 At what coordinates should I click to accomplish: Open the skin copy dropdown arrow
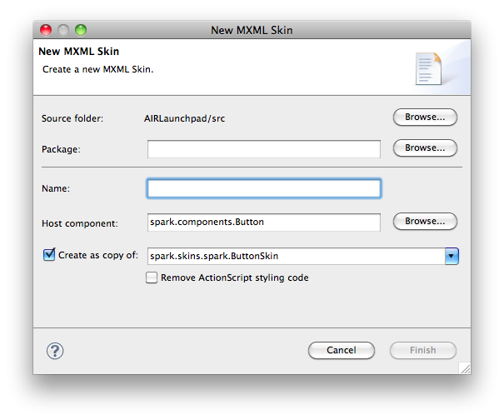tap(452, 257)
